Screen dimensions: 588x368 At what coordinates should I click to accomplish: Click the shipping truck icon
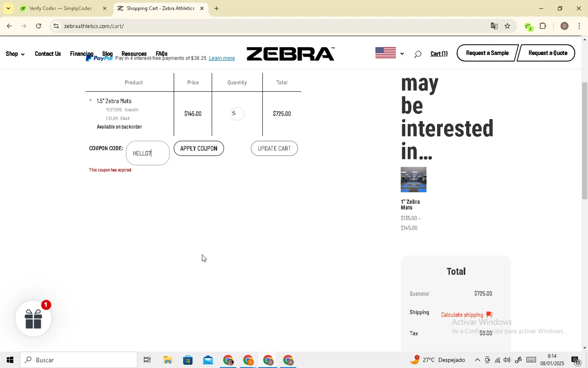point(489,314)
